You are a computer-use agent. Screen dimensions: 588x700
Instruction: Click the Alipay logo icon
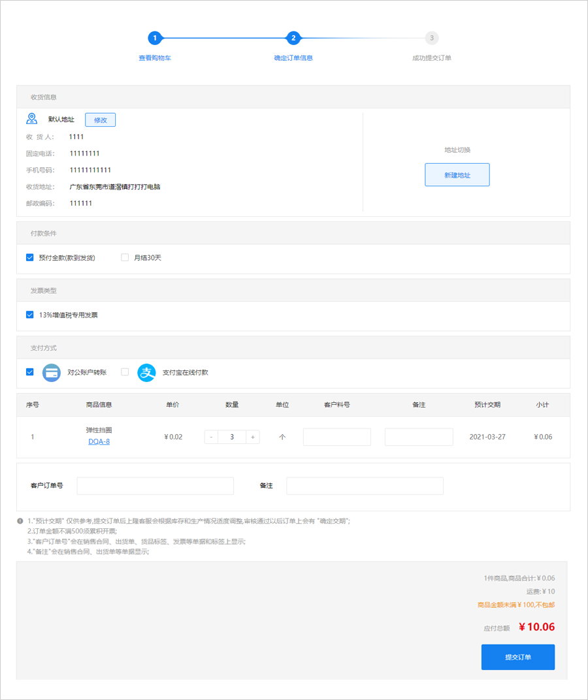[147, 372]
